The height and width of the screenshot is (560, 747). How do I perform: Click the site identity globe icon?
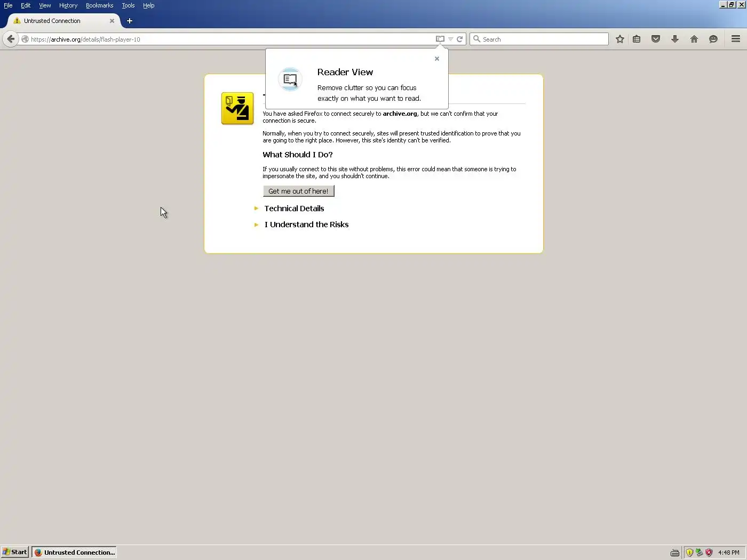[25, 39]
